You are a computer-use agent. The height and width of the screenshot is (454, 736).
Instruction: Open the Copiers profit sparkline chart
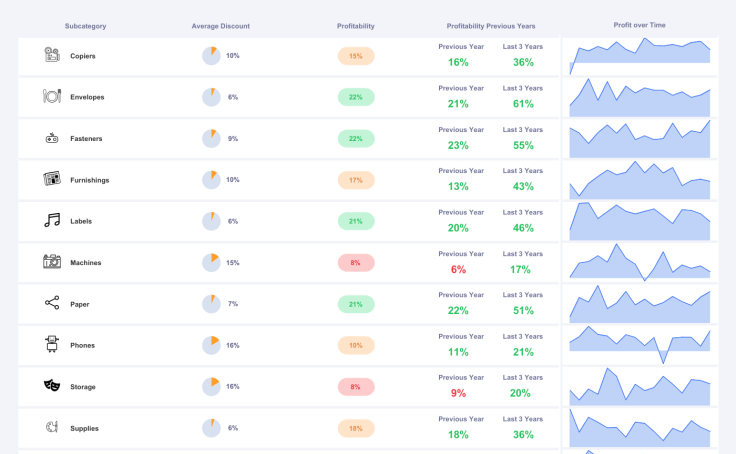(x=640, y=57)
